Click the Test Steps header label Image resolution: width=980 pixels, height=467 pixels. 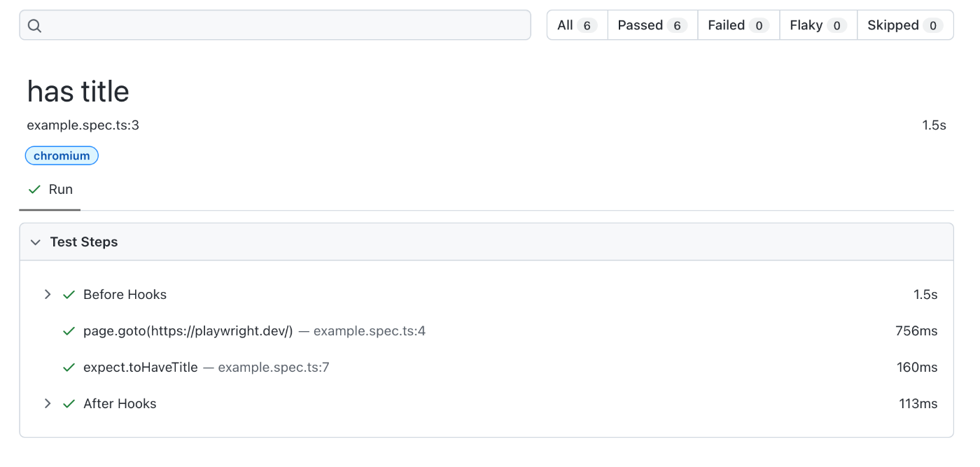point(84,242)
